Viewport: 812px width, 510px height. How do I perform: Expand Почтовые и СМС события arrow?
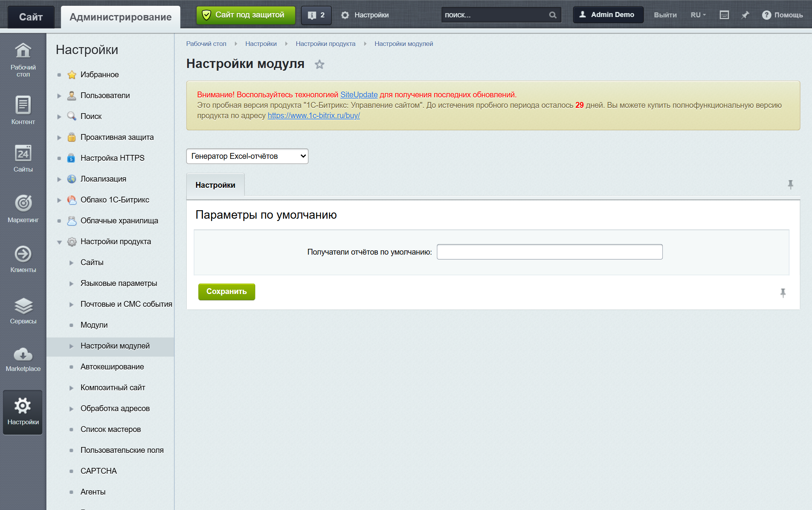(72, 304)
